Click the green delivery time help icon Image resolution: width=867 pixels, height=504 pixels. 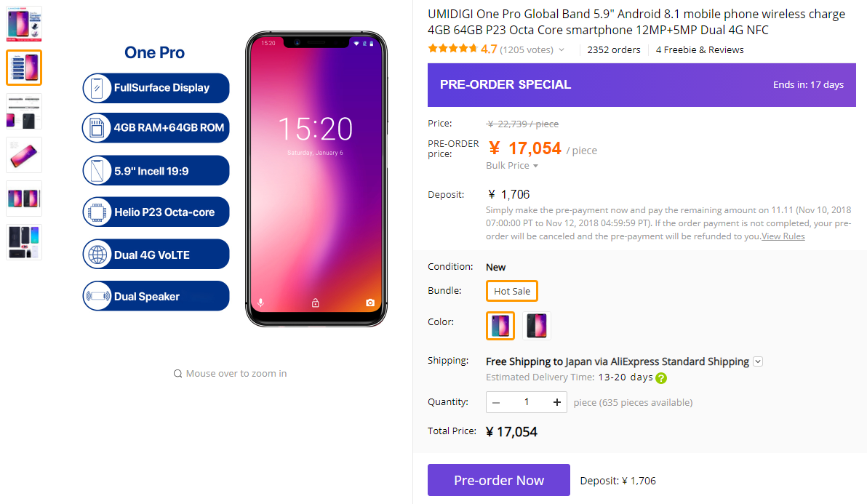tap(661, 378)
